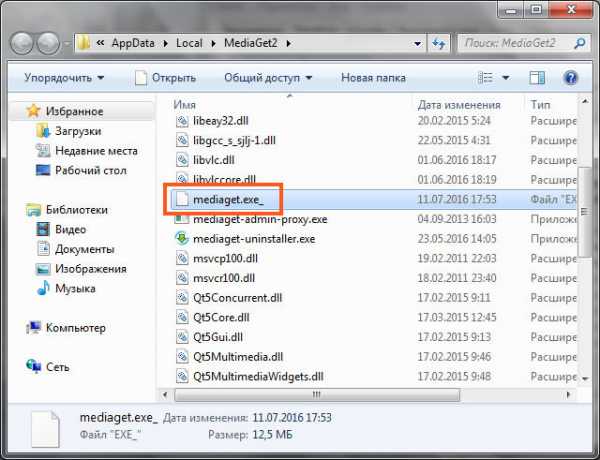Image resolution: width=600 pixels, height=460 pixels.
Task: Click the mediaget.exe_ blank file icon
Action: point(182,199)
